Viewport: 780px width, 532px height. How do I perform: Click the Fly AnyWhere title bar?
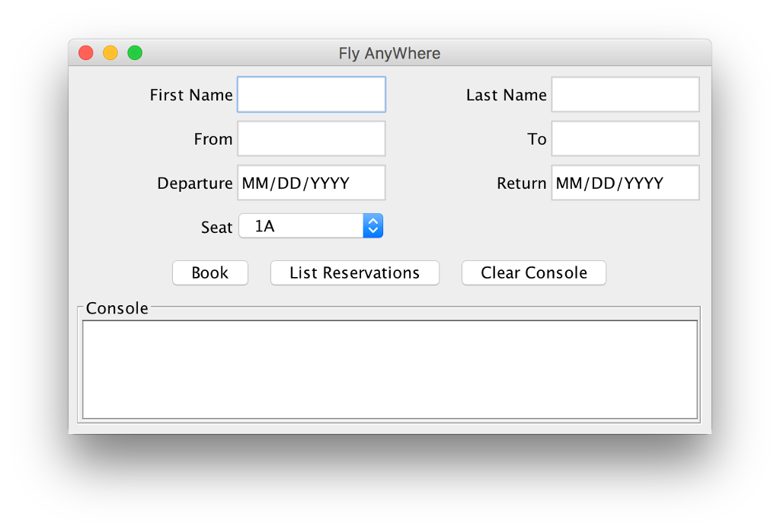389,53
